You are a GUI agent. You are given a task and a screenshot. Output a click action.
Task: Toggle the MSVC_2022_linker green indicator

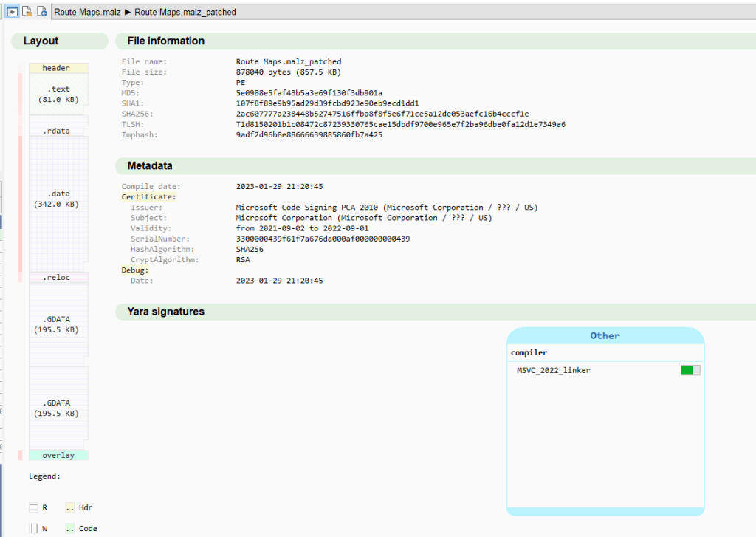[x=690, y=370]
